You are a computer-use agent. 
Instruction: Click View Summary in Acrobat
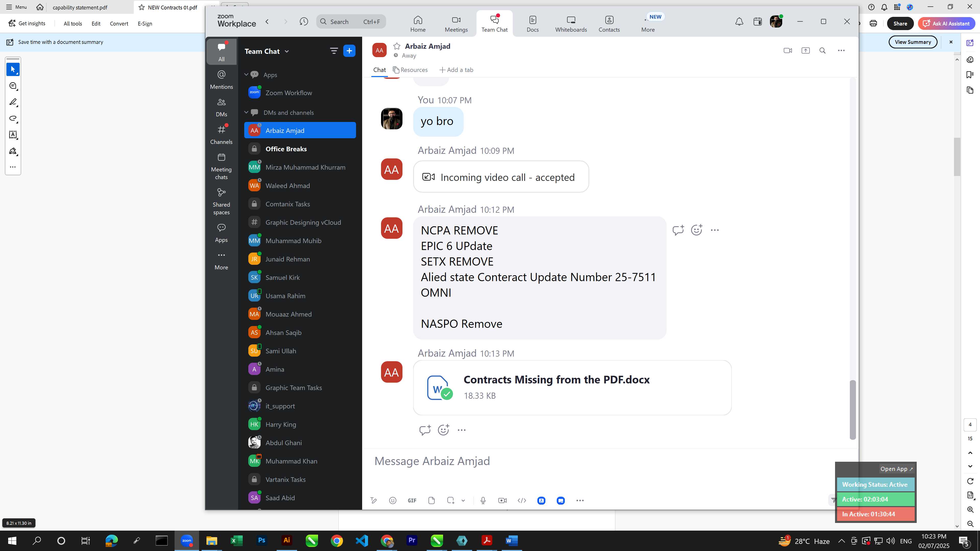913,42
